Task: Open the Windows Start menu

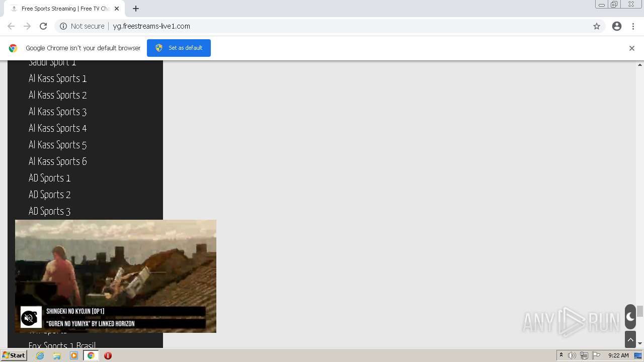Action: pyautogui.click(x=14, y=355)
